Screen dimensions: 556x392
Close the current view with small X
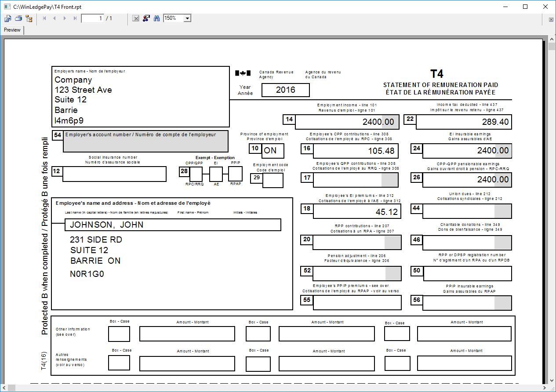[x=551, y=20]
